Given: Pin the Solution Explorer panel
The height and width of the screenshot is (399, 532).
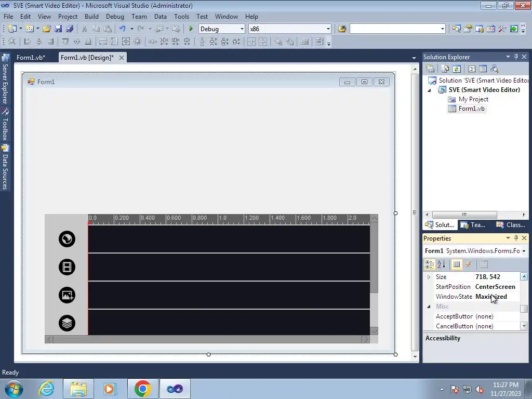Looking at the screenshot, I should pos(516,57).
